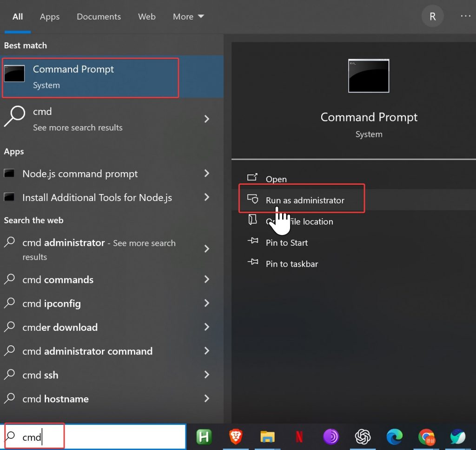476x450 pixels.
Task: Expand the cmd ipconfig suggestion arrow
Action: (x=207, y=303)
